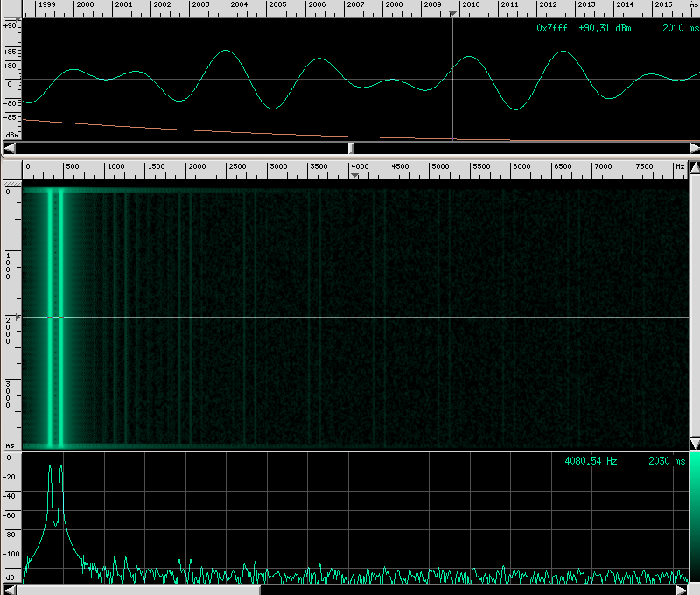
Task: Click the dBm unit label on waveform axis
Action: click(x=11, y=135)
